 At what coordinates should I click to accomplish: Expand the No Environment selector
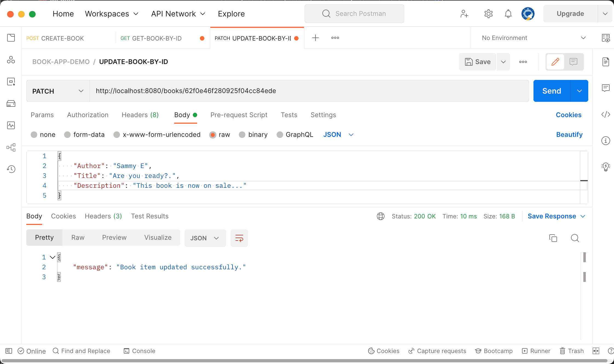[x=533, y=38]
